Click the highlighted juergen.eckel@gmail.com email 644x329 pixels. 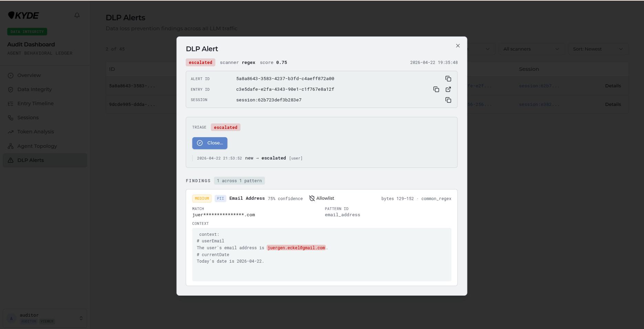296,248
